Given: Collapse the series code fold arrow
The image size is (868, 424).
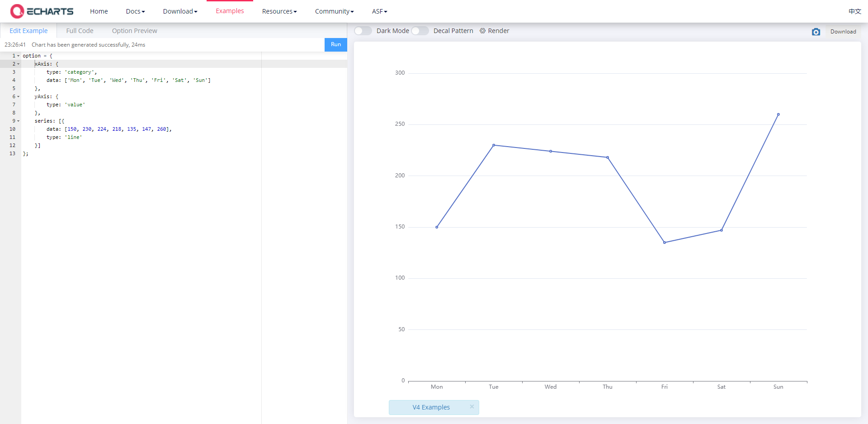Looking at the screenshot, I should coord(19,121).
